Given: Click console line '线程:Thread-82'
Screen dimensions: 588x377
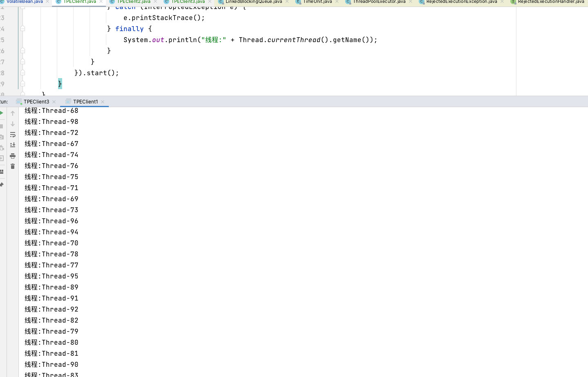Looking at the screenshot, I should coord(51,320).
